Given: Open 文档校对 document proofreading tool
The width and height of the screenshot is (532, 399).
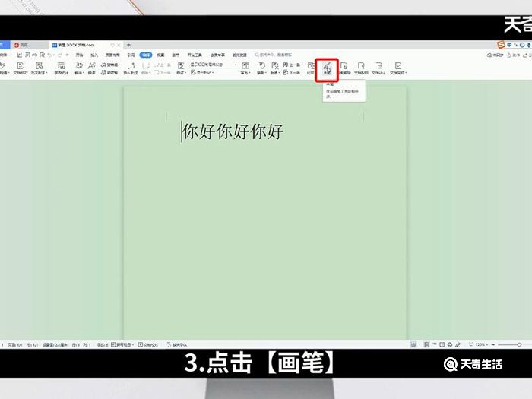Looking at the screenshot, I should pyautogui.click(x=21, y=68).
